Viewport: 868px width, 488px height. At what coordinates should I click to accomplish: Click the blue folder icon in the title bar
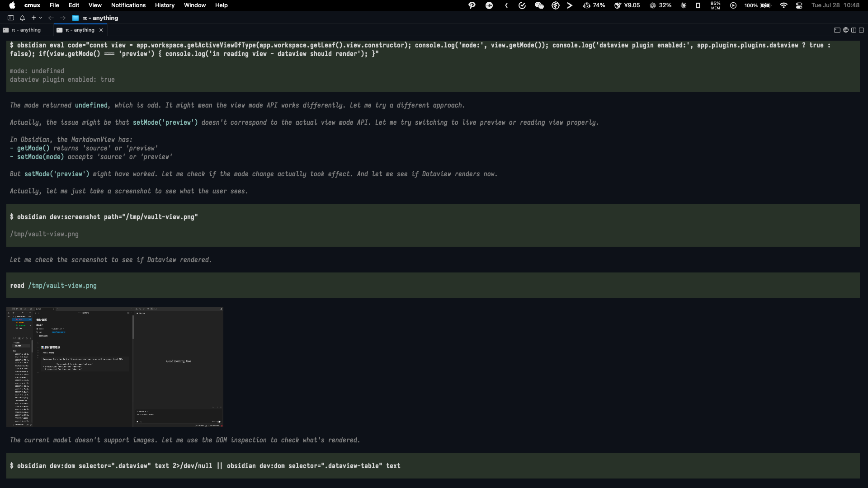coord(75,18)
